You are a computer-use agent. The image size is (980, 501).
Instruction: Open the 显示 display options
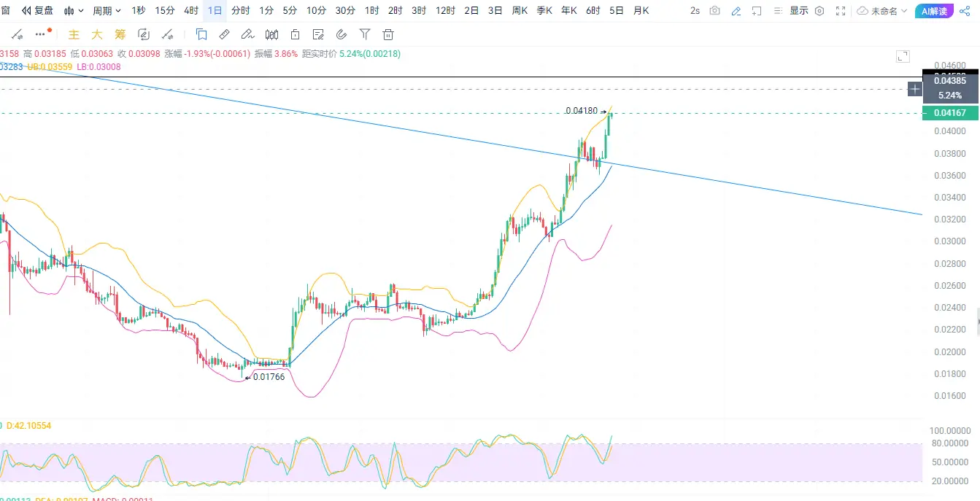click(x=799, y=11)
